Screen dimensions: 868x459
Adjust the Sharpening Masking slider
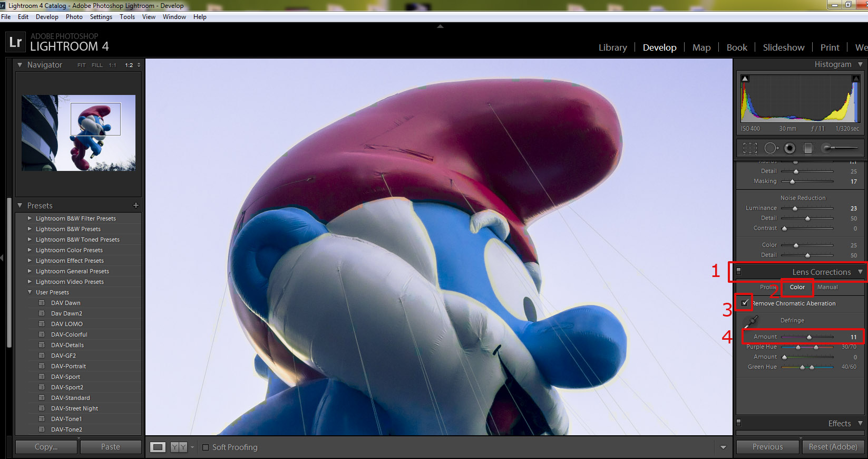[792, 181]
